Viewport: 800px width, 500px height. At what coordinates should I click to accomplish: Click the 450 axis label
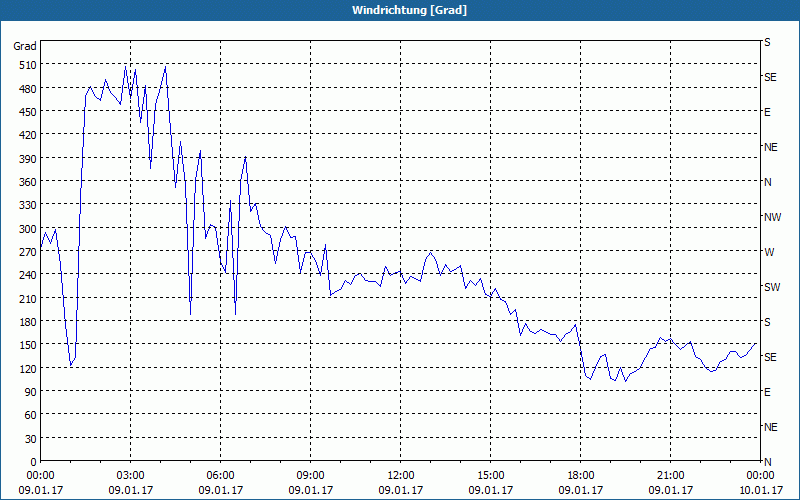coord(28,112)
